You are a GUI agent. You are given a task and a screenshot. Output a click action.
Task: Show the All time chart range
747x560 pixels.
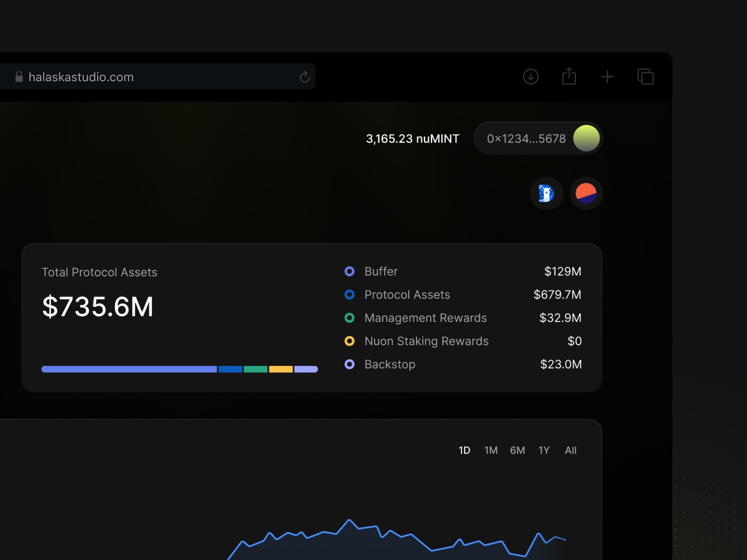pos(571,450)
